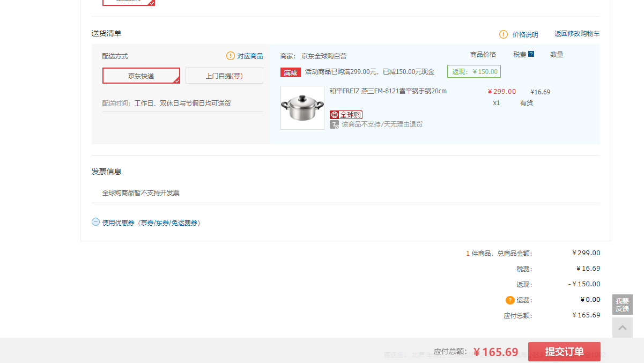Click the stainless pot product thumbnail

(302, 108)
